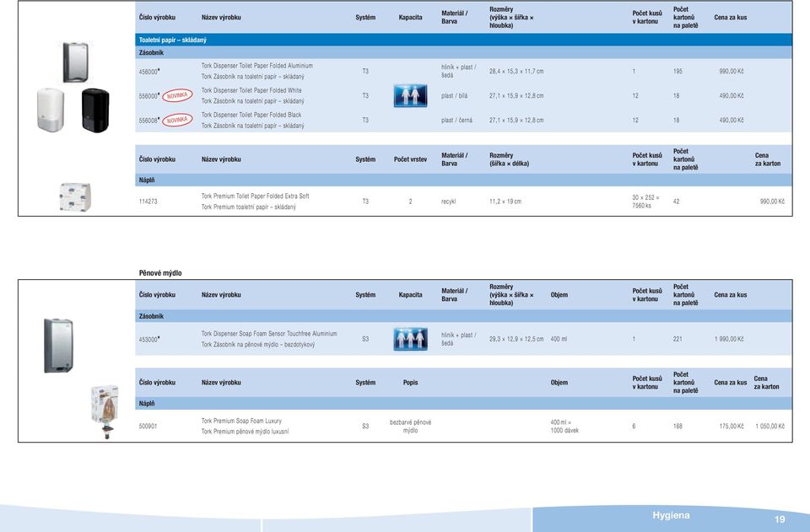Click 'Tork Premium toaletní papír – skládaný' subtitle
Image resolution: width=810 pixels, height=532 pixels.
(x=248, y=207)
